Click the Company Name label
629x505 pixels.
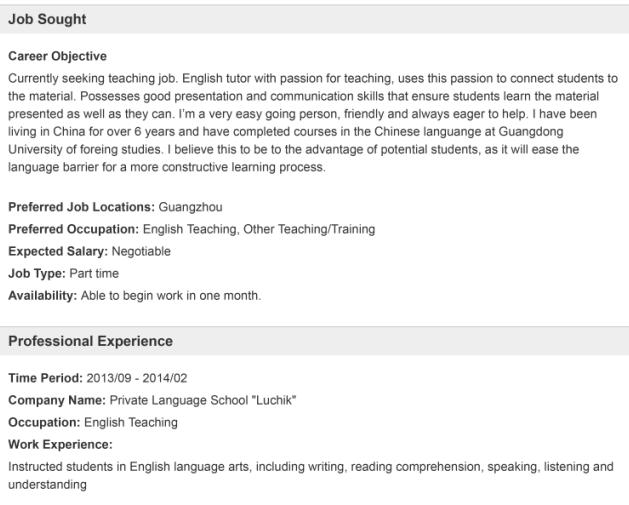click(x=56, y=400)
